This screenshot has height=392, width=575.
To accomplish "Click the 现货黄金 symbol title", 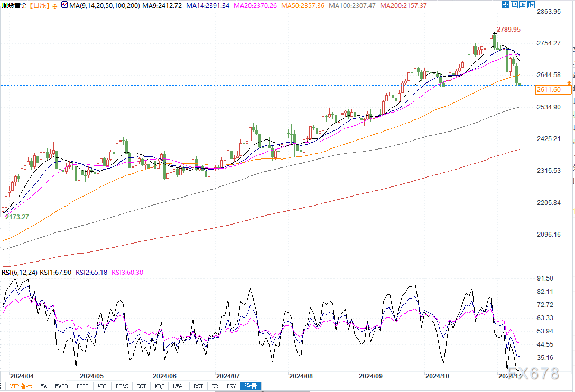I will point(15,5).
